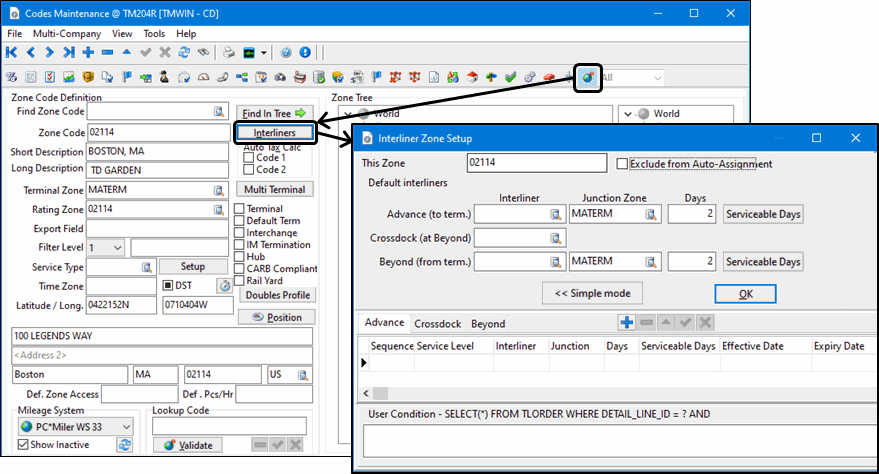Check the CARB Compliant checkbox

click(x=239, y=268)
